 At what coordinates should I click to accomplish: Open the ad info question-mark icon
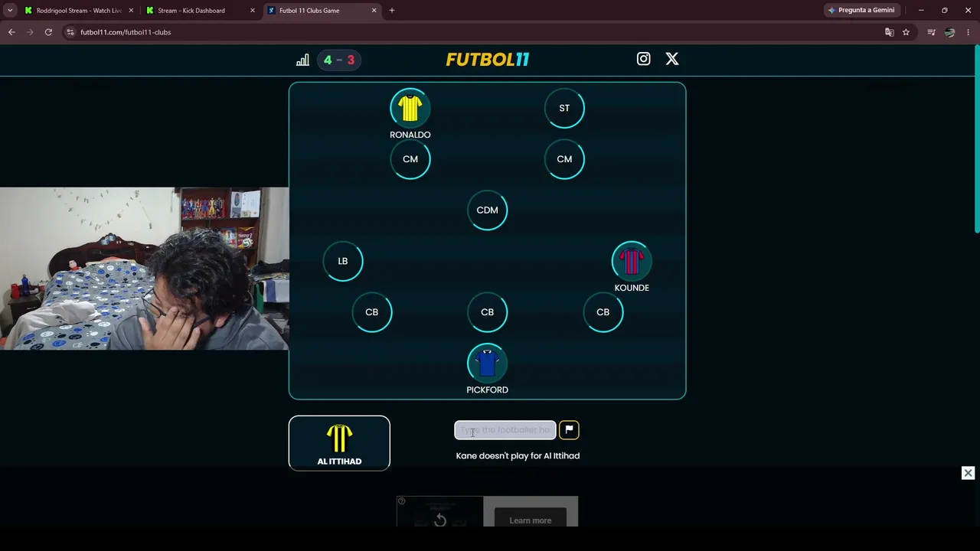(401, 501)
